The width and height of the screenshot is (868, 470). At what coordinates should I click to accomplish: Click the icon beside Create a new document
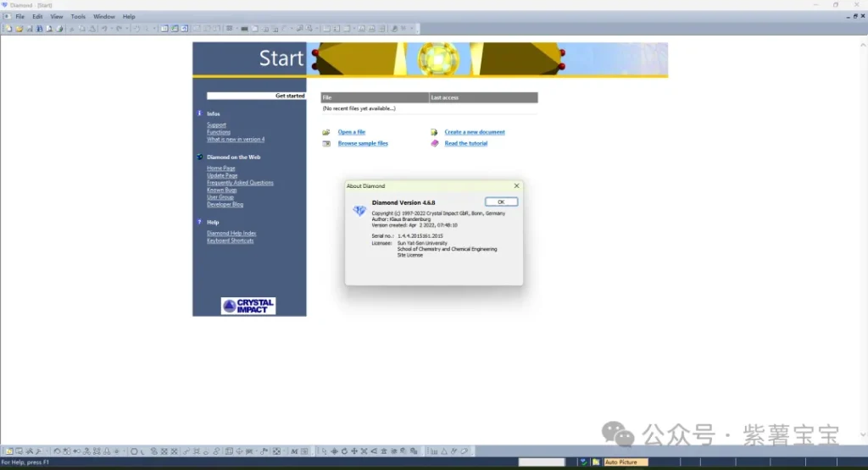434,132
